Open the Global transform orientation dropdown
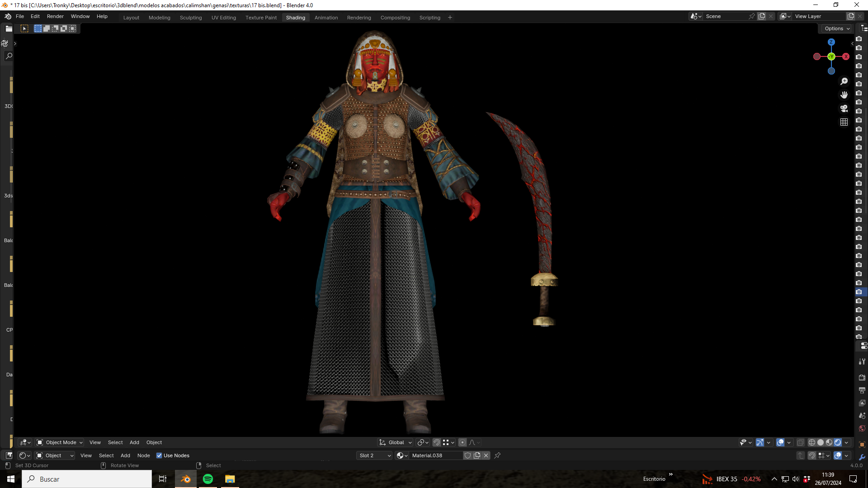The image size is (868, 488). click(396, 443)
